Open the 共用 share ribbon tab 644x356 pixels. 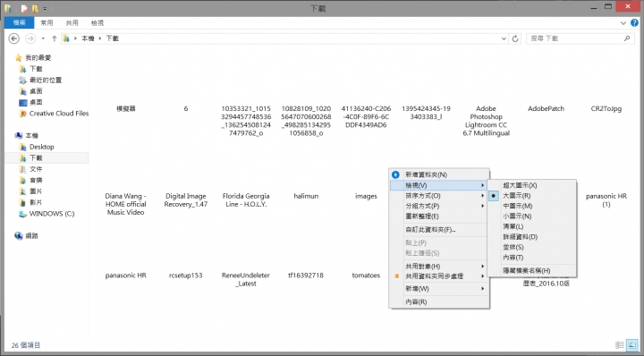pyautogui.click(x=72, y=23)
